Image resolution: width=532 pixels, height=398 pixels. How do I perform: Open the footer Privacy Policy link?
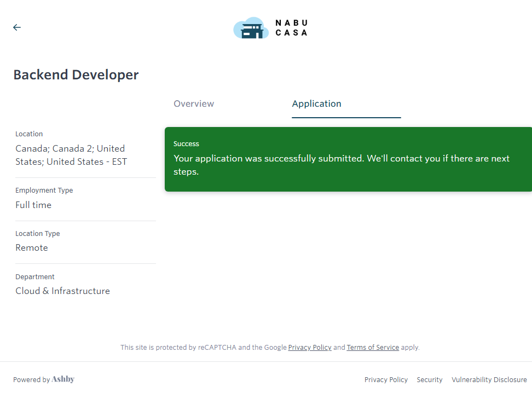tap(386, 380)
